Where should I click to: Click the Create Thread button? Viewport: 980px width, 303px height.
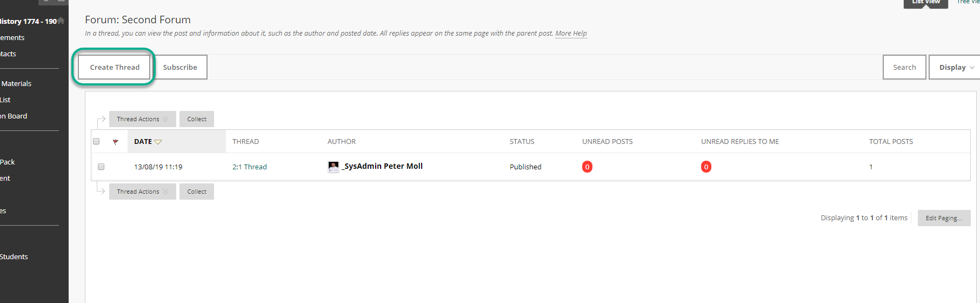coord(115,67)
